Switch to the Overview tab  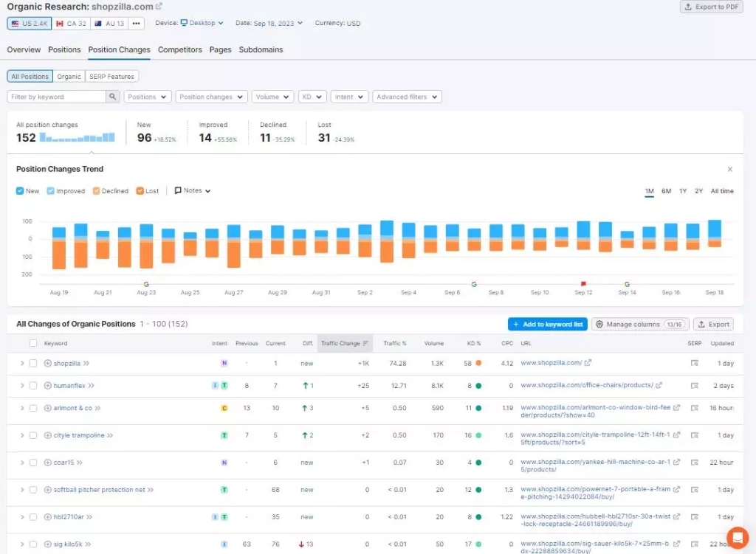coord(24,49)
